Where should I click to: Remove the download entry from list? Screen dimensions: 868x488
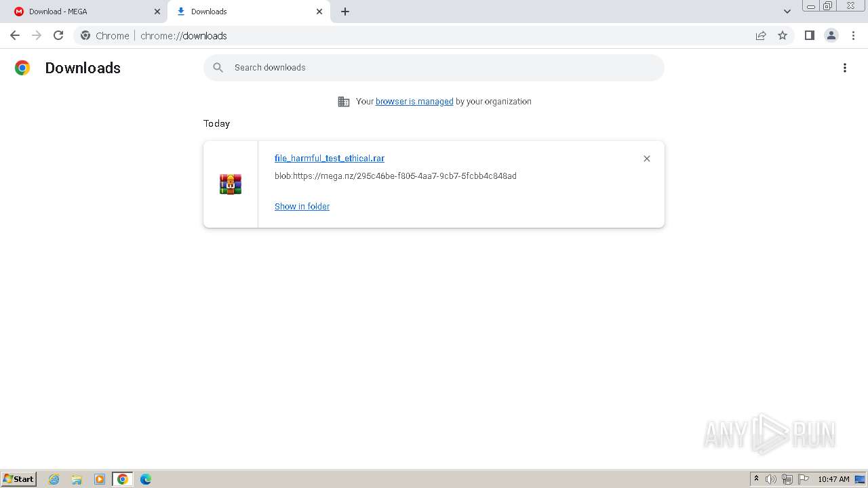(647, 159)
